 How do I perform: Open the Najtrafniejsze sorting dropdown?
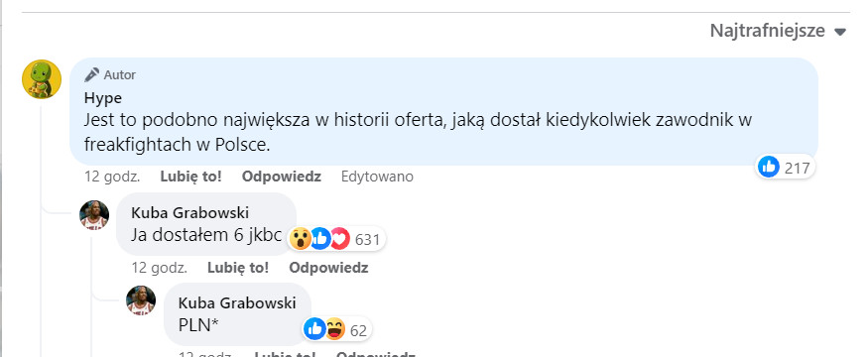click(778, 31)
